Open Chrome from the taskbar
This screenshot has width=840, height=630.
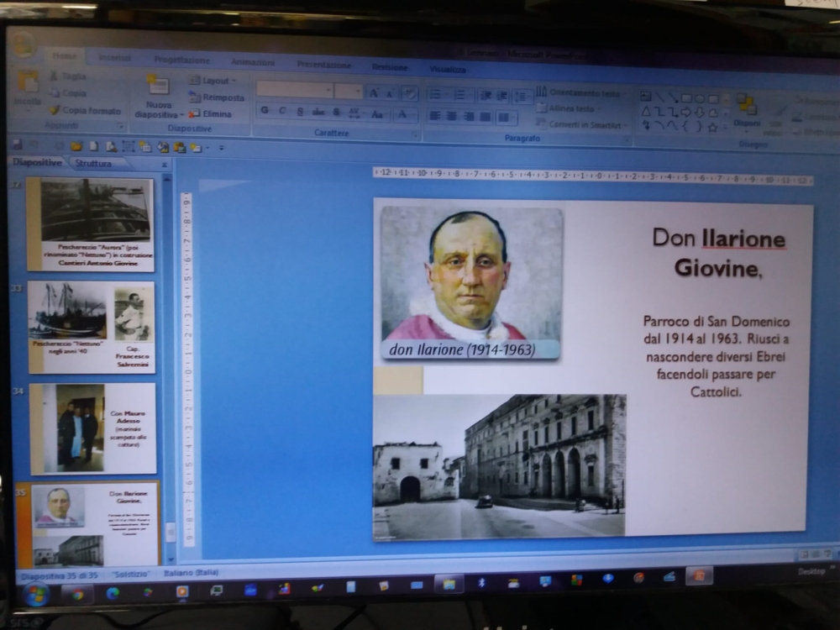point(77,594)
